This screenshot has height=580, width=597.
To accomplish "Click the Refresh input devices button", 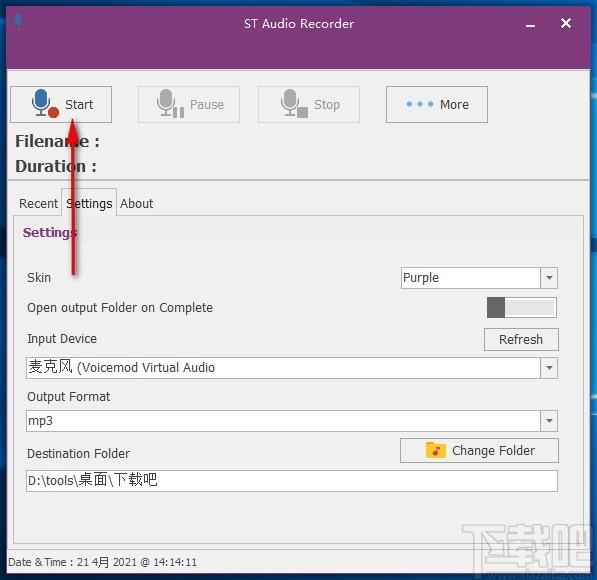I will click(x=521, y=339).
